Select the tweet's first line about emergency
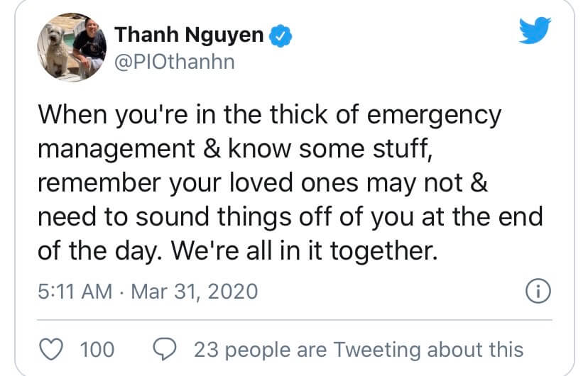 point(270,115)
